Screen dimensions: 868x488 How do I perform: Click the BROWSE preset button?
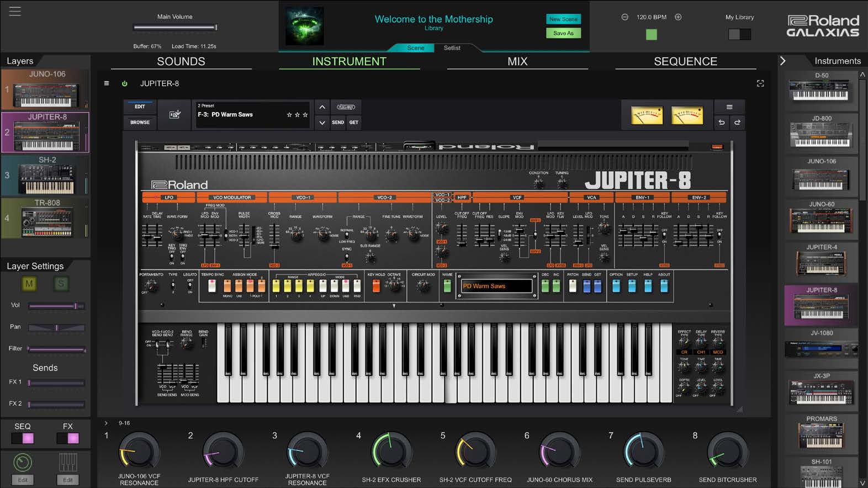coord(140,123)
